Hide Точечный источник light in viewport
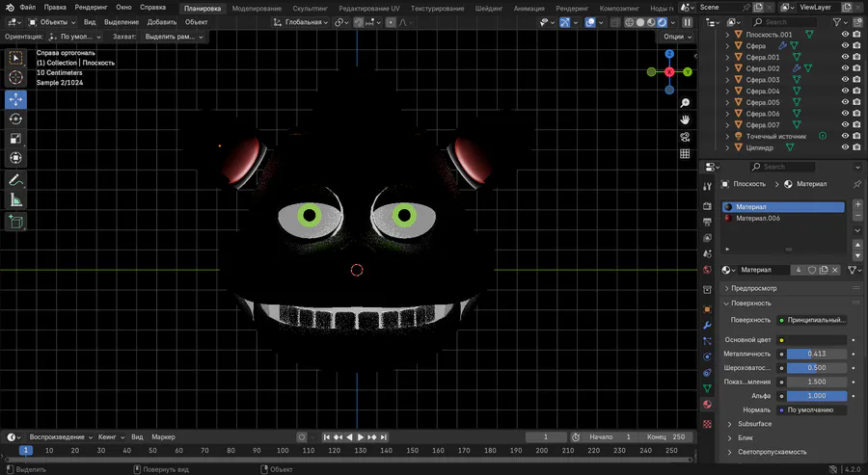The image size is (868, 475). (845, 136)
